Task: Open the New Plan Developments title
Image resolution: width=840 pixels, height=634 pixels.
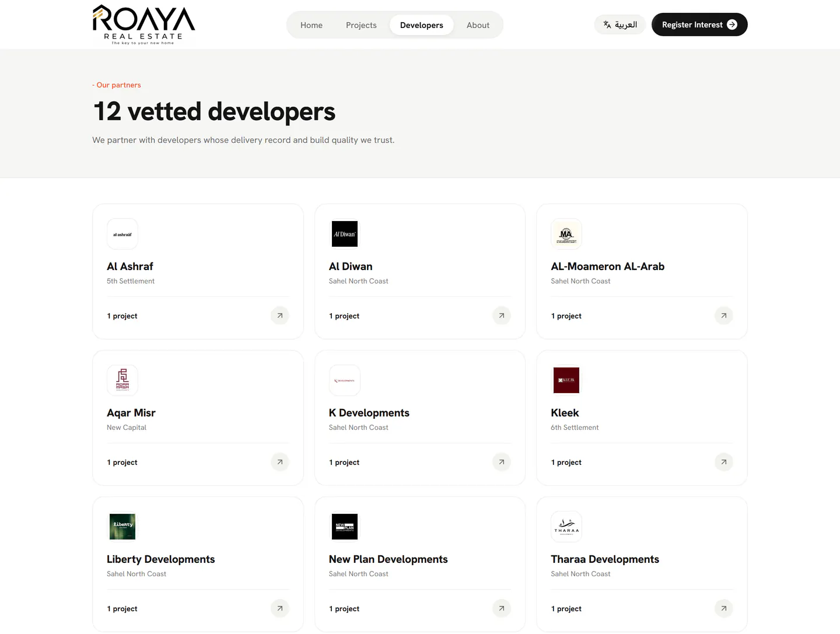Action: point(388,559)
